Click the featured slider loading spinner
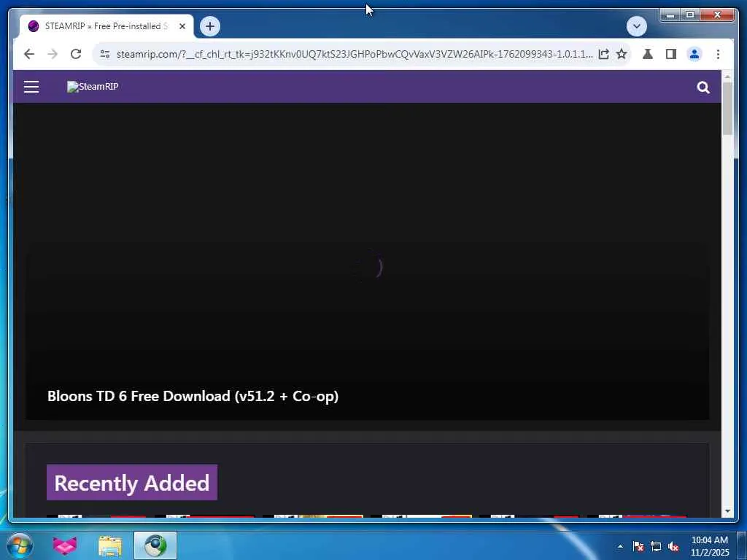This screenshot has height=560, width=747. tap(367, 267)
